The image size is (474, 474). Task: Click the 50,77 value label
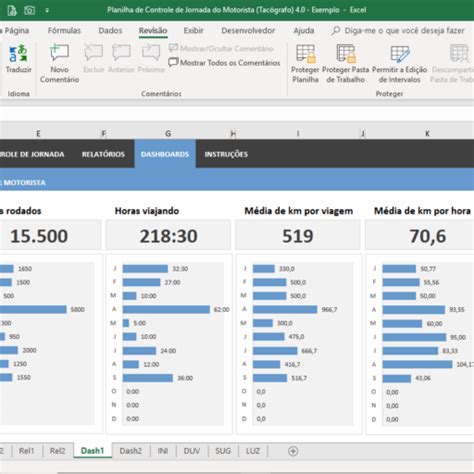(x=428, y=269)
